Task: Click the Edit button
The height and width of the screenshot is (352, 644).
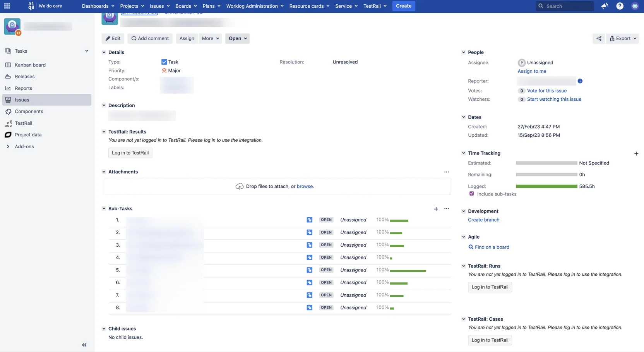Action: click(x=113, y=38)
